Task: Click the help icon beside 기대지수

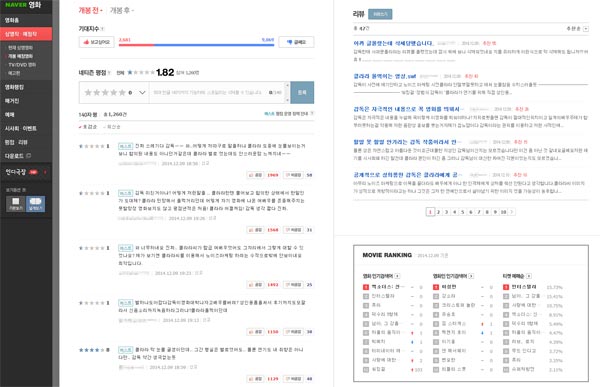Action: pyautogui.click(x=103, y=29)
